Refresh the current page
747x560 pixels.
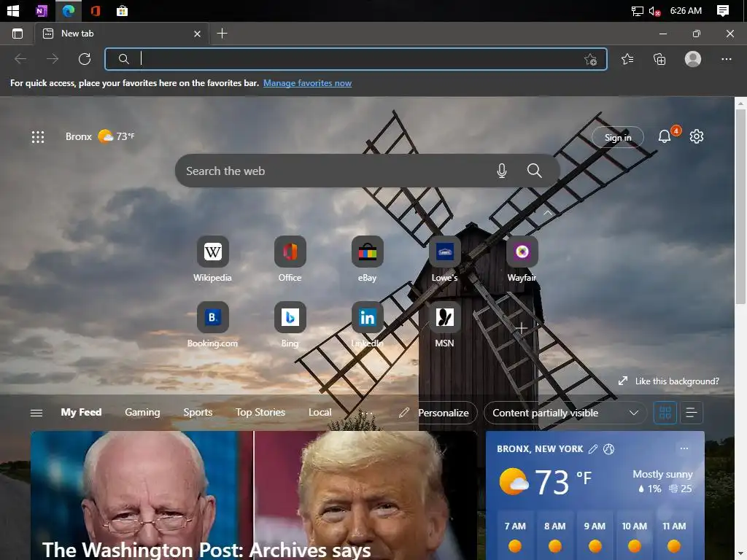click(85, 59)
